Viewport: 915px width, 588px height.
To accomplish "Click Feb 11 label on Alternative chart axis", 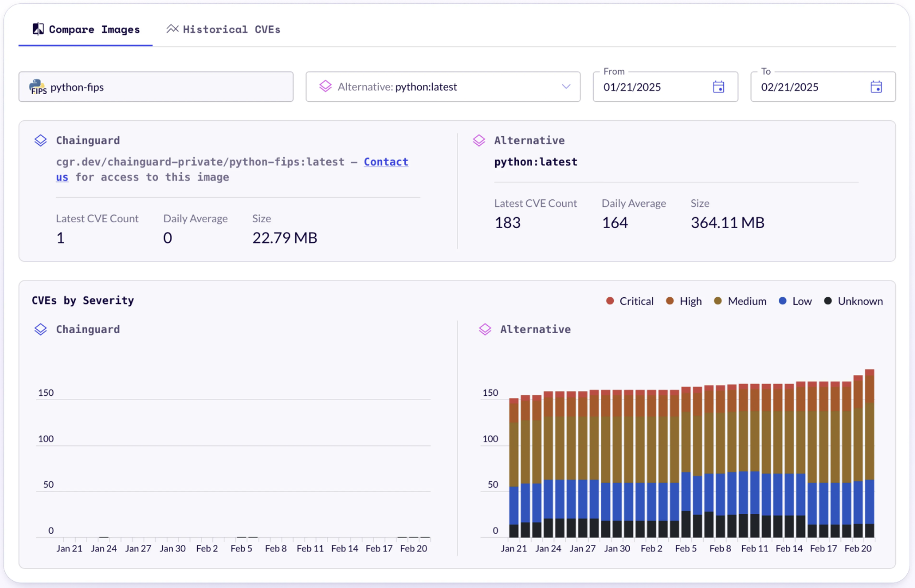I will pos(754,549).
